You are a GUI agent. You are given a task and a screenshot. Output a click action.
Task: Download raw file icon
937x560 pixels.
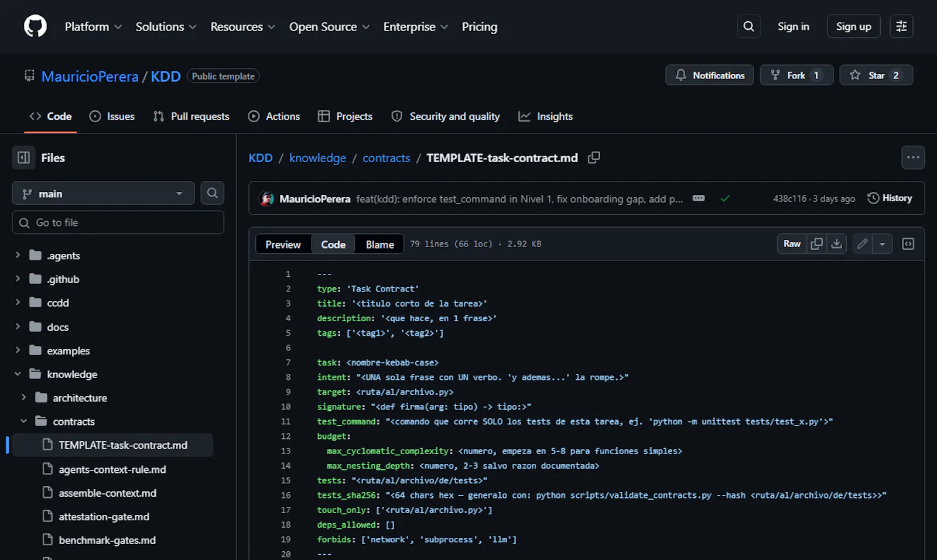tap(836, 243)
